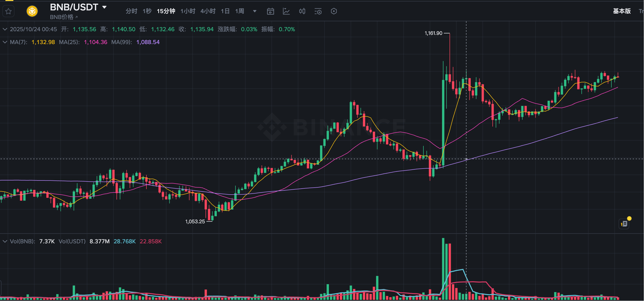Click the yellow MA(7) value 1,132.98

[x=43, y=42]
